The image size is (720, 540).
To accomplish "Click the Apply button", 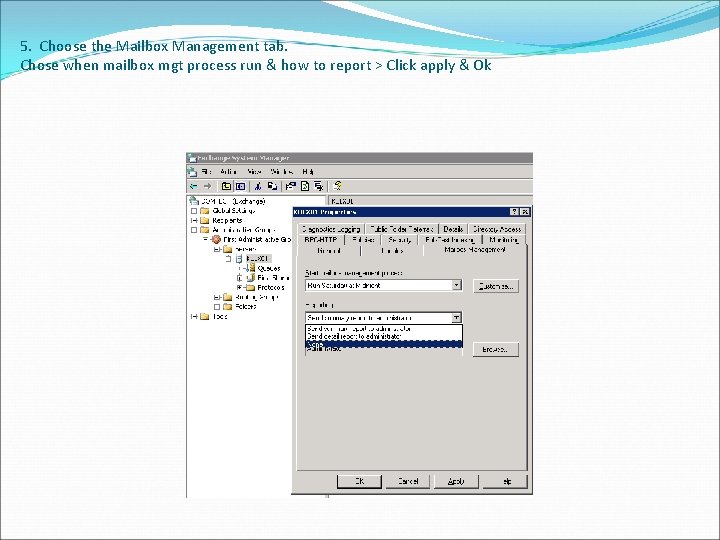I will coord(456,481).
